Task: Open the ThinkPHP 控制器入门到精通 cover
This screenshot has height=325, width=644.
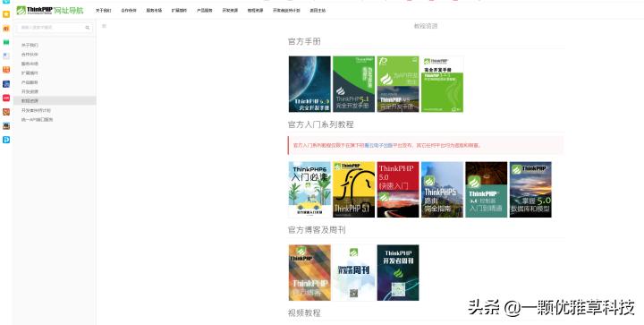Action: 487,190
